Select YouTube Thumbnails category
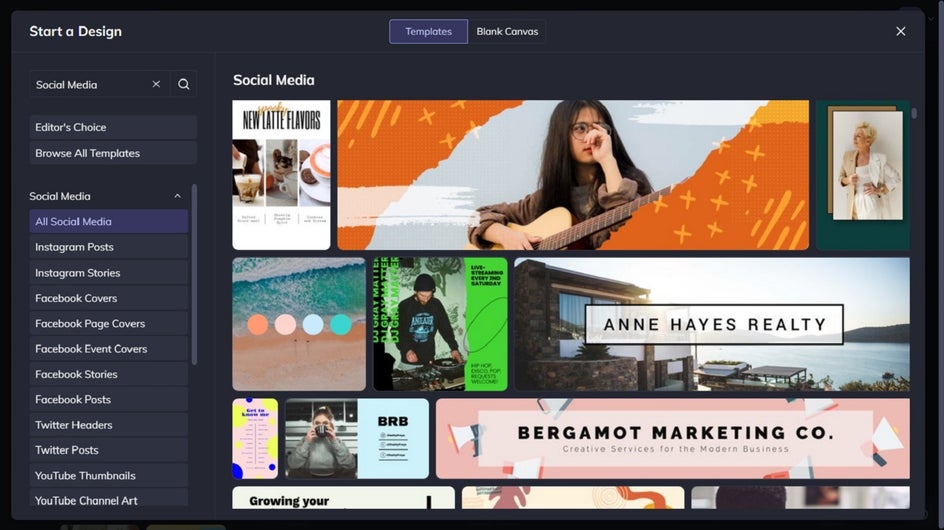The image size is (944, 530). [108, 475]
